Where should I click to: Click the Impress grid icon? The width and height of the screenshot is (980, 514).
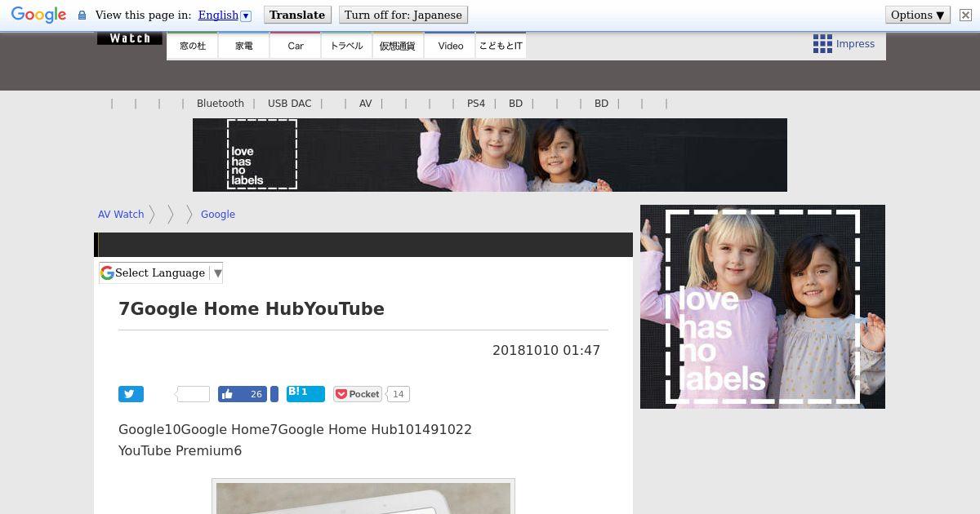pos(822,44)
